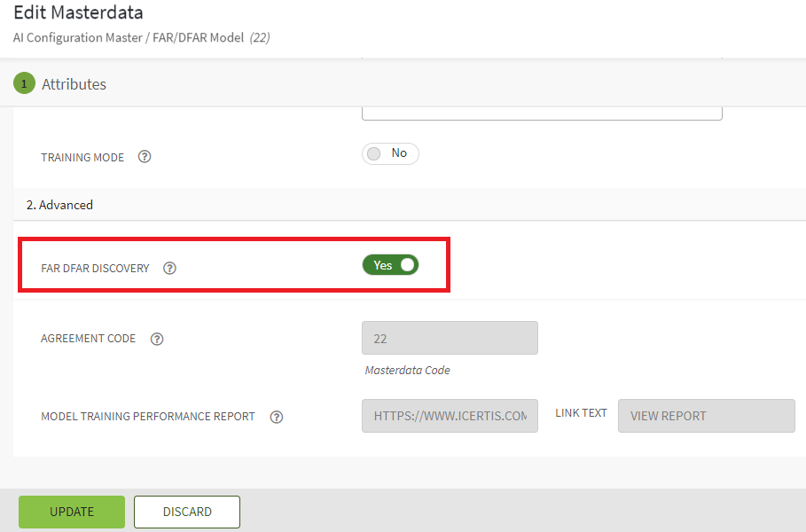Viewport: 806px width, 532px height.
Task: Select the Model Training Performance Report URL field
Action: point(450,416)
